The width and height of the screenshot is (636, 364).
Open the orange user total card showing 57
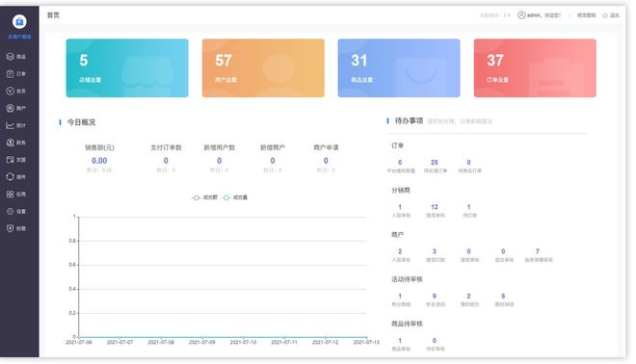click(263, 68)
